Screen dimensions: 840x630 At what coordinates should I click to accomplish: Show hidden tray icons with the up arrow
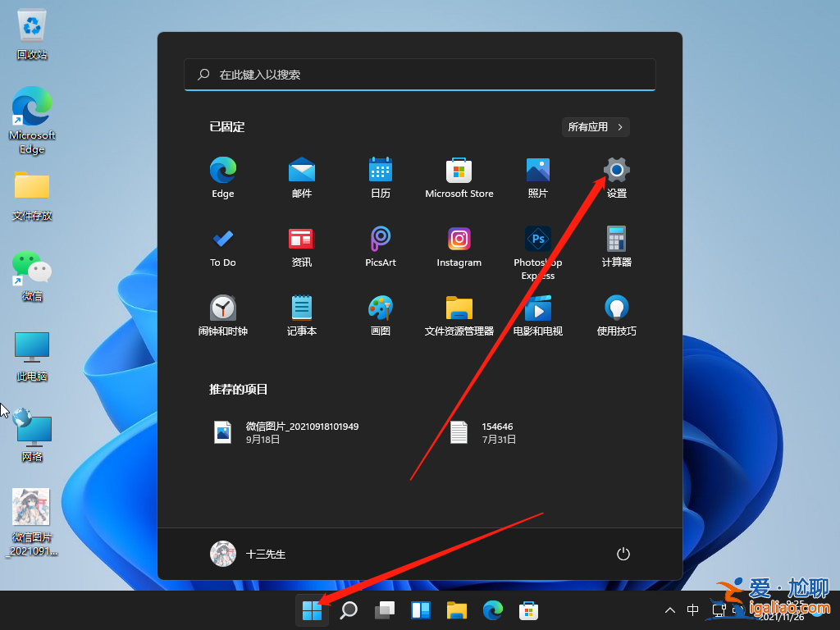tap(670, 610)
